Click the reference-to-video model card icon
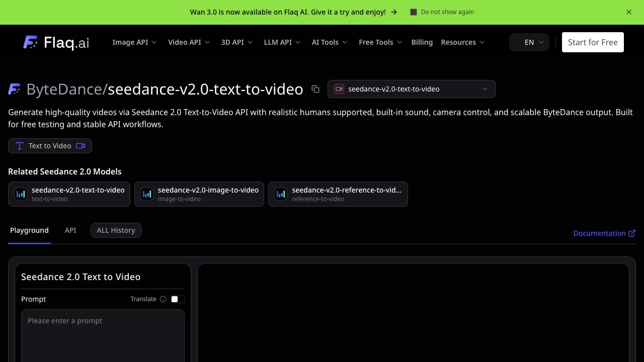Screen dimensions: 644x362 click(x=281, y=194)
